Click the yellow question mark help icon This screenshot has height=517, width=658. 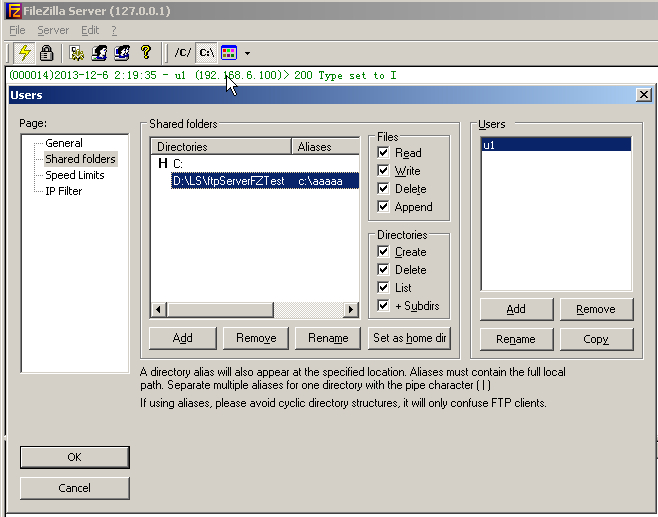click(x=146, y=53)
